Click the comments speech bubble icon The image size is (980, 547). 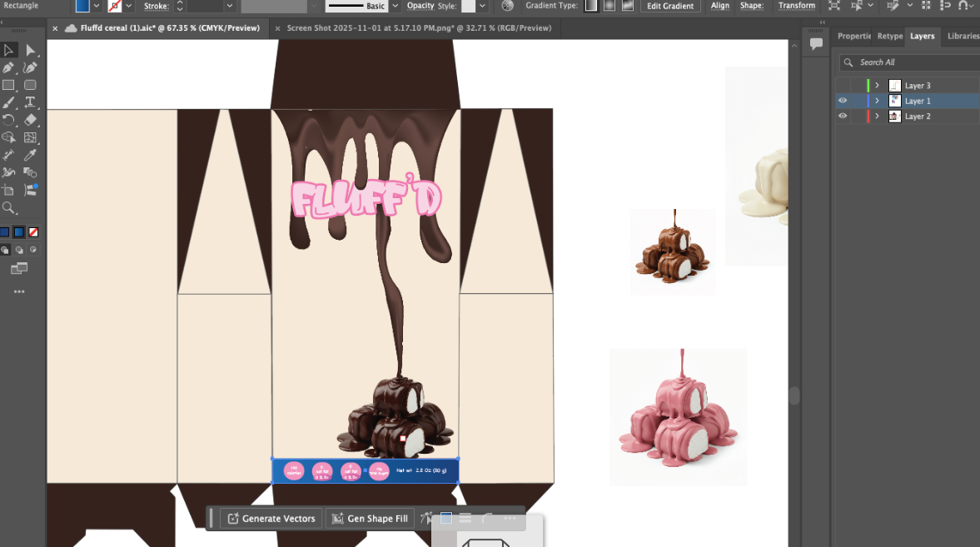tap(816, 44)
